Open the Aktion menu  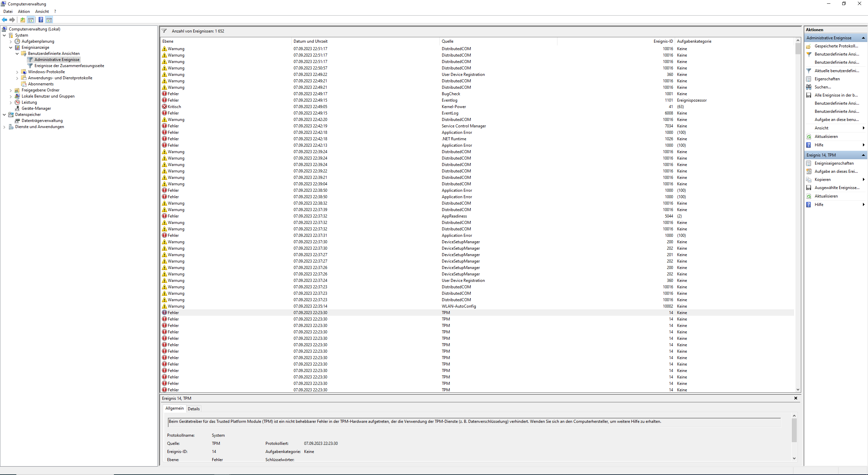point(24,12)
